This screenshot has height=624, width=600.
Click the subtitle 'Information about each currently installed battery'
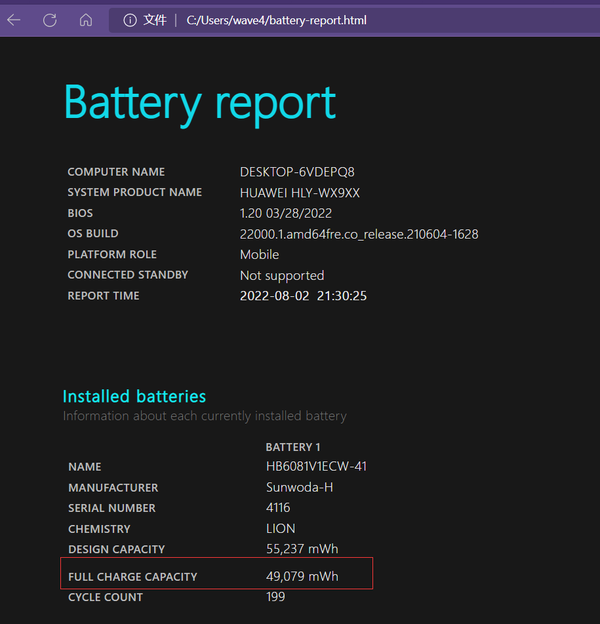[x=205, y=416]
